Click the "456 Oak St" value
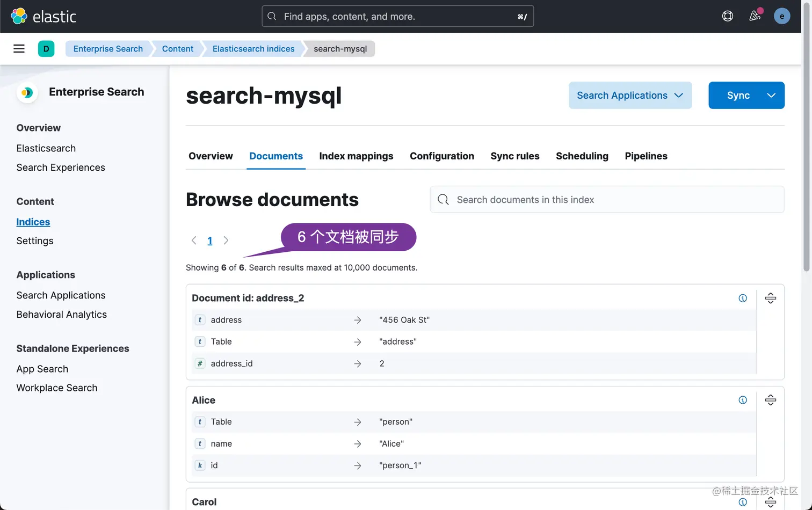 (x=404, y=320)
